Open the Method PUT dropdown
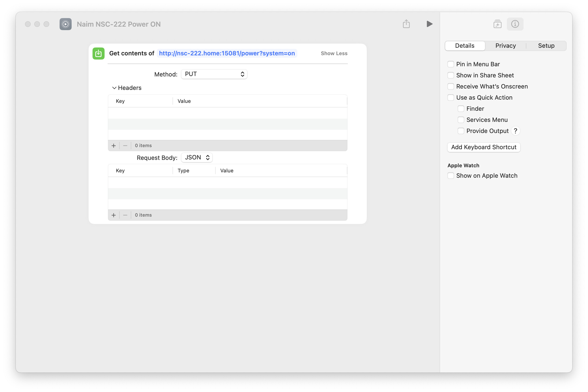The image size is (588, 392). tap(214, 74)
